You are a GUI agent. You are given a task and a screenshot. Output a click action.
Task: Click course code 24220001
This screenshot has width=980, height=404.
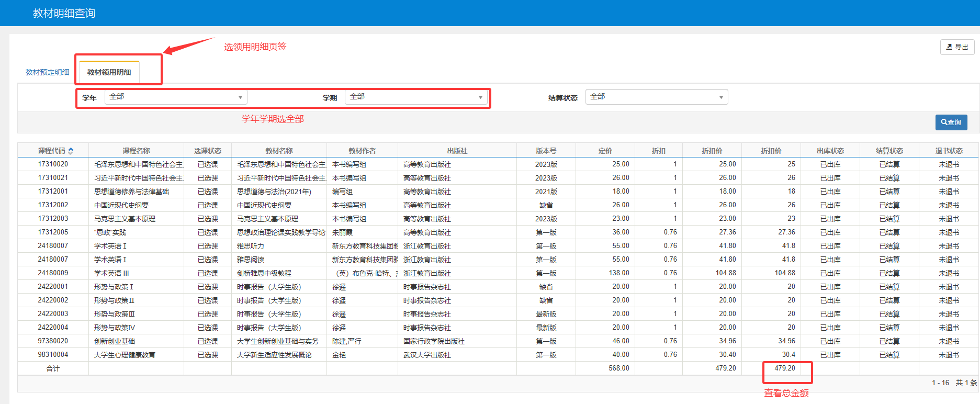[53, 287]
